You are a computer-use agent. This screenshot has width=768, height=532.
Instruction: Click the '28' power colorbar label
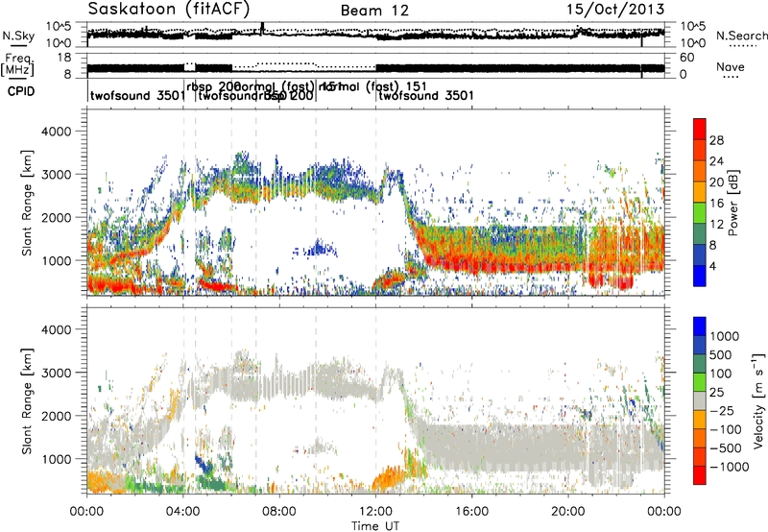[x=716, y=140]
